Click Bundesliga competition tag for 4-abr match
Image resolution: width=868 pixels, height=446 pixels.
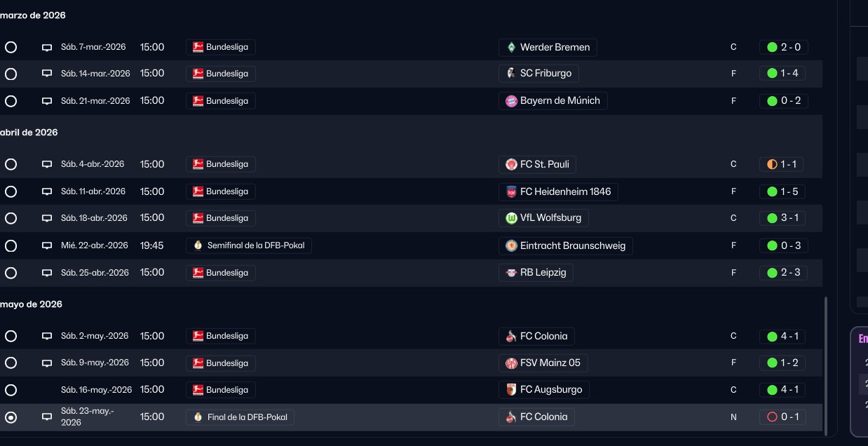[x=221, y=164]
